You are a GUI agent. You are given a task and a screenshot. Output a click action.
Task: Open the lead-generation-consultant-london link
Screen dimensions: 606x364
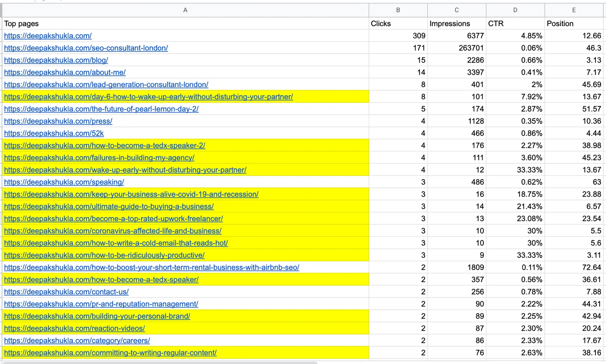106,84
